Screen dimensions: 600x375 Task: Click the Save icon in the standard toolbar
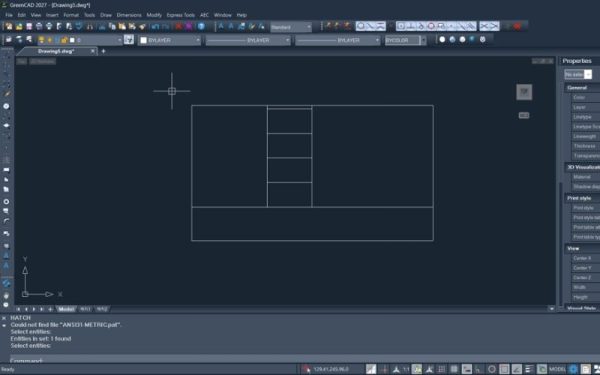coord(29,26)
